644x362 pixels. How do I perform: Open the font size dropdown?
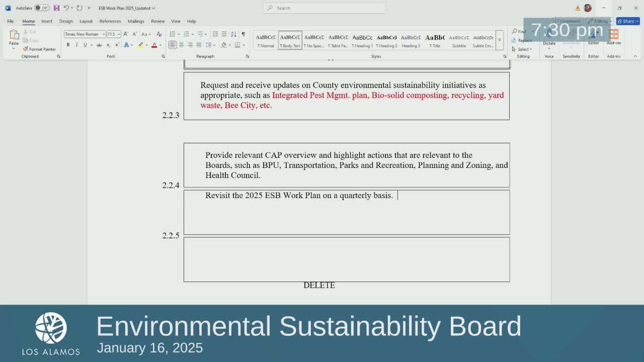(x=119, y=34)
